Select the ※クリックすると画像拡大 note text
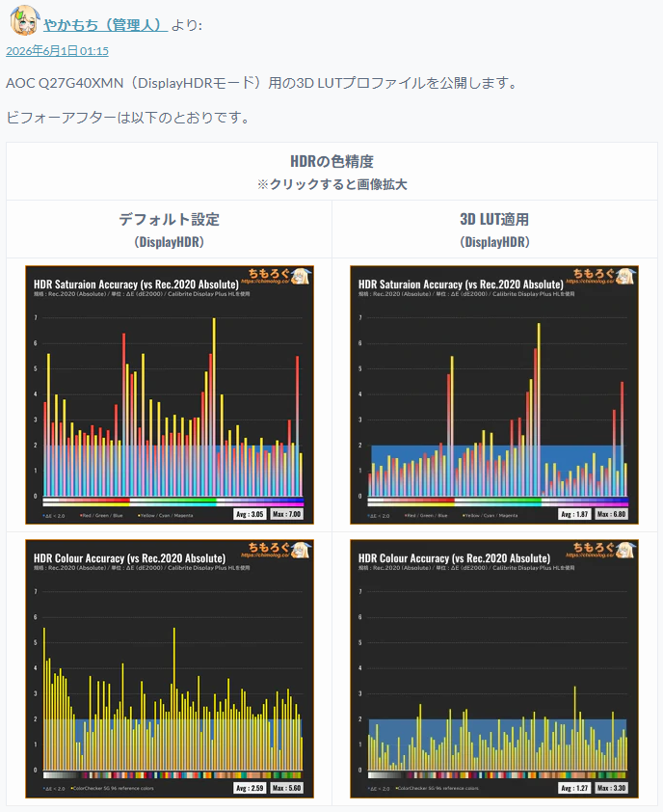 [x=331, y=184]
